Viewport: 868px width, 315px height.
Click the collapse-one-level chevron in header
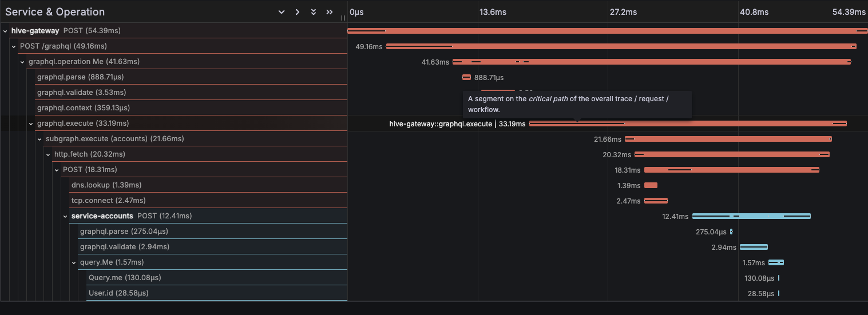(281, 12)
